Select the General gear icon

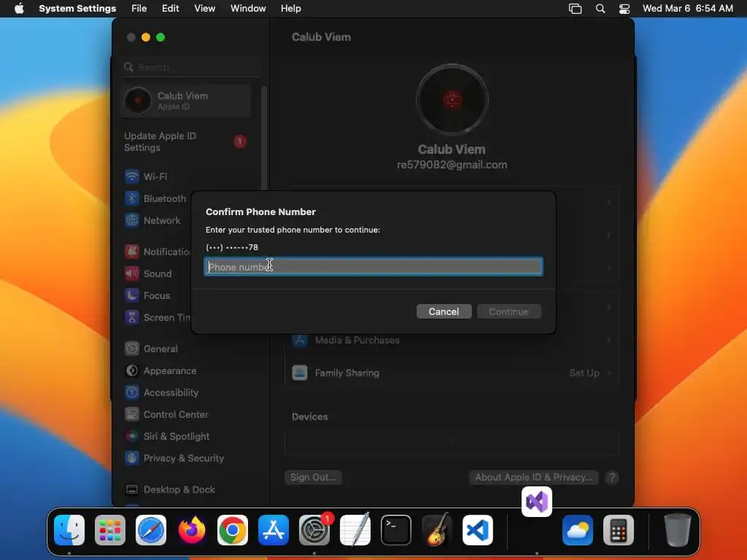coord(132,349)
